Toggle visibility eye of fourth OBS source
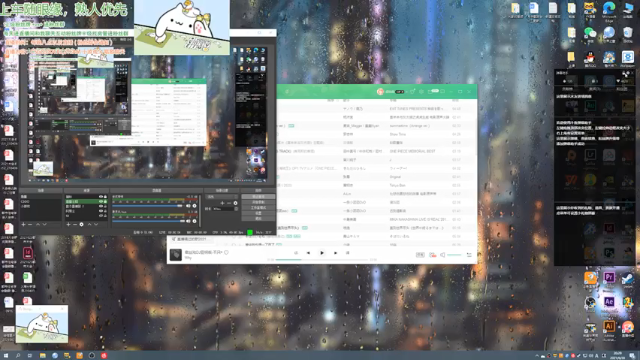 (x=101, y=211)
